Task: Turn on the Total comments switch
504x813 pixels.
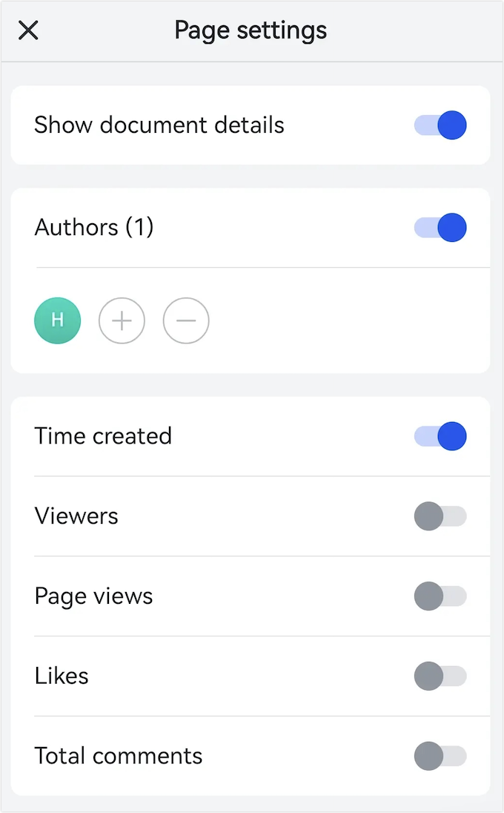Action: (x=440, y=757)
